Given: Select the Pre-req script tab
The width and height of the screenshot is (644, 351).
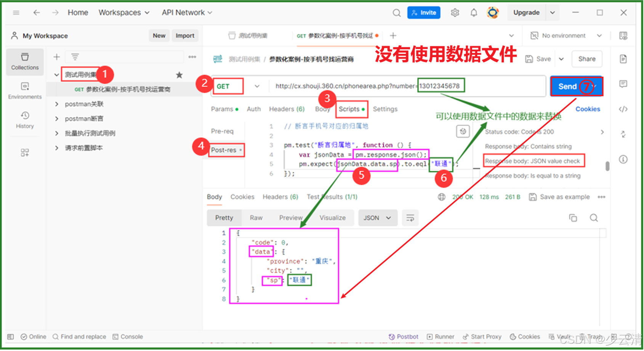Looking at the screenshot, I should [x=222, y=131].
